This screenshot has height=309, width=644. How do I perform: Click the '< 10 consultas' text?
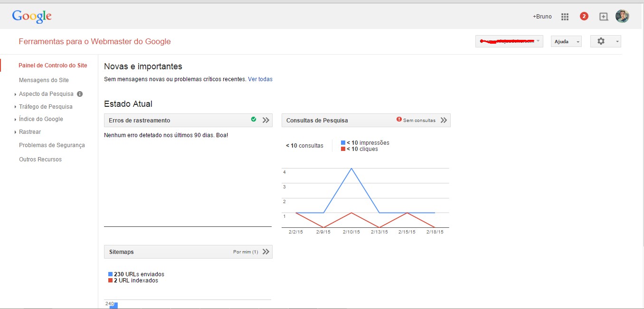point(304,146)
